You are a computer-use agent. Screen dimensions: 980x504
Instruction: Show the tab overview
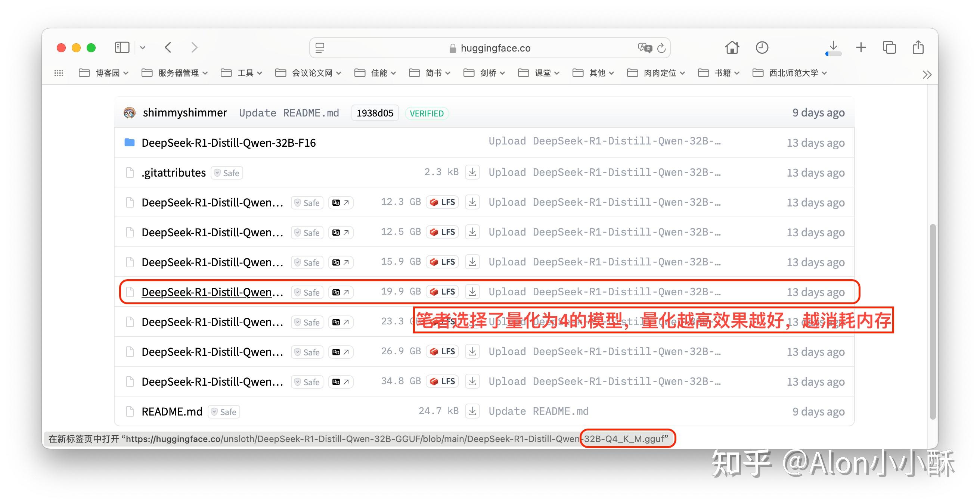tap(889, 47)
